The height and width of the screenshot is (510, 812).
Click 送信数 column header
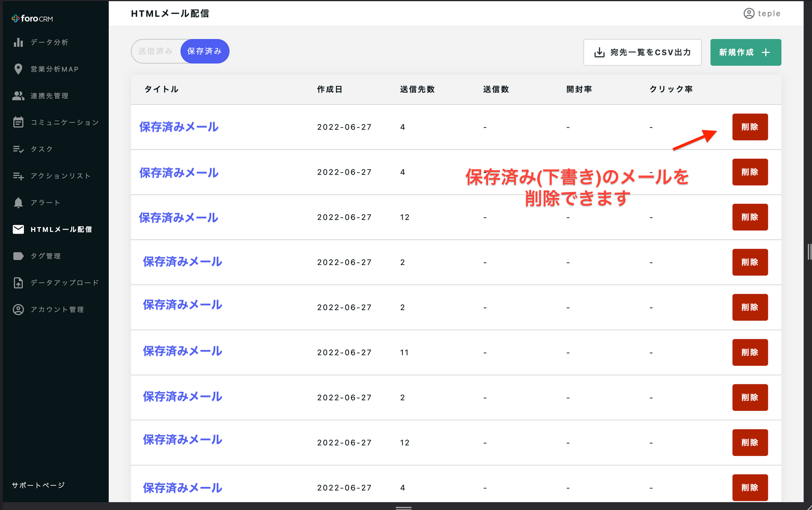496,89
